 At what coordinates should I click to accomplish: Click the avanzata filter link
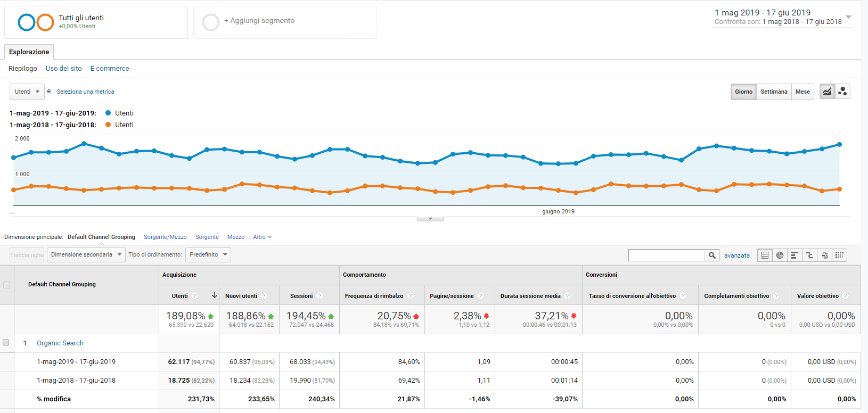737,255
